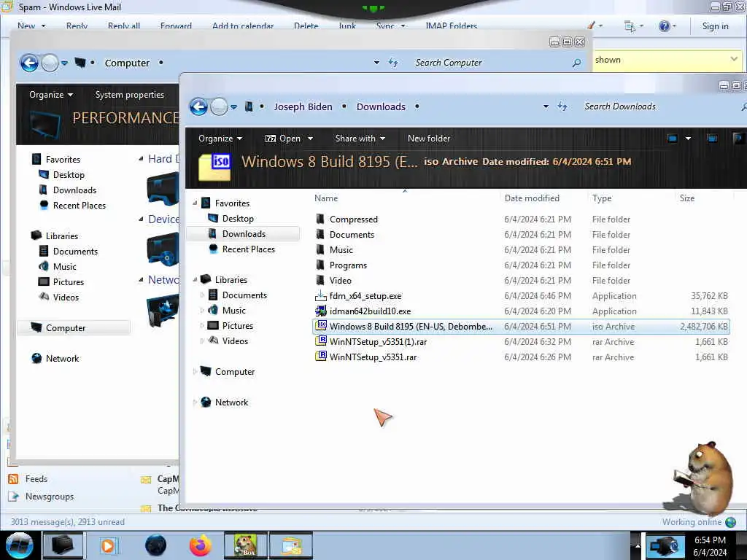Select WinNTSetup_v5351.rar archive icon
The width and height of the screenshot is (747, 560).
coord(321,357)
